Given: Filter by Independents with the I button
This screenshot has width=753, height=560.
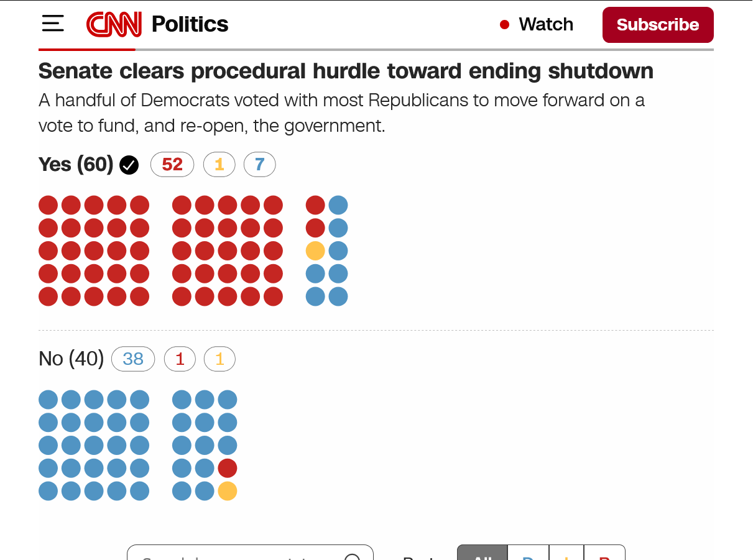Looking at the screenshot, I should (566, 554).
